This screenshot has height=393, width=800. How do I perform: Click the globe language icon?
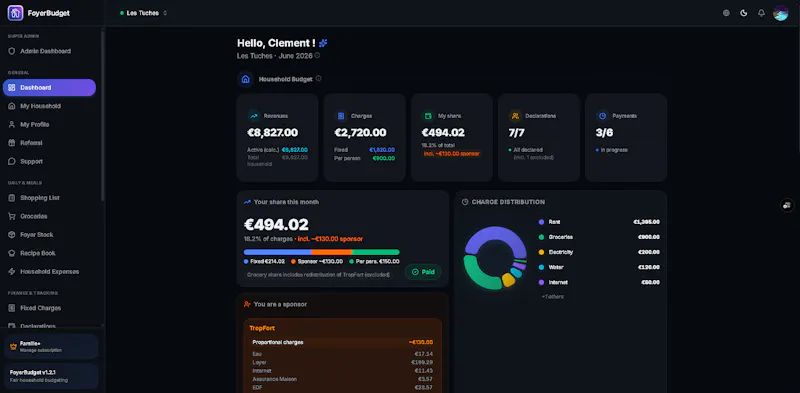(726, 13)
